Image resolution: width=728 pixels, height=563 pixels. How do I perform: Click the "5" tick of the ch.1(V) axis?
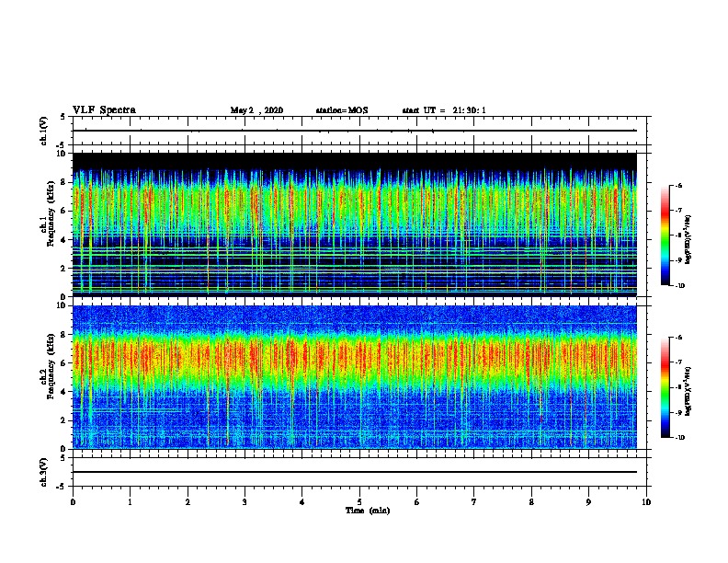click(63, 117)
